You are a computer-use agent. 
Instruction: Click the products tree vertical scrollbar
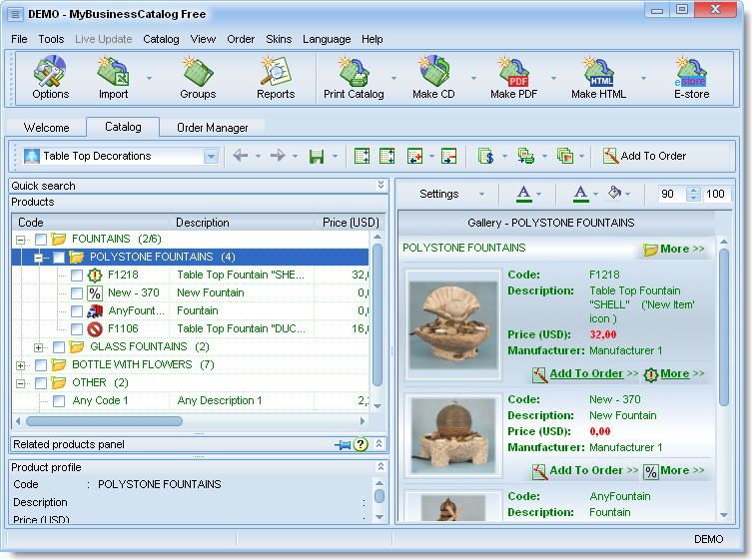tap(377, 314)
